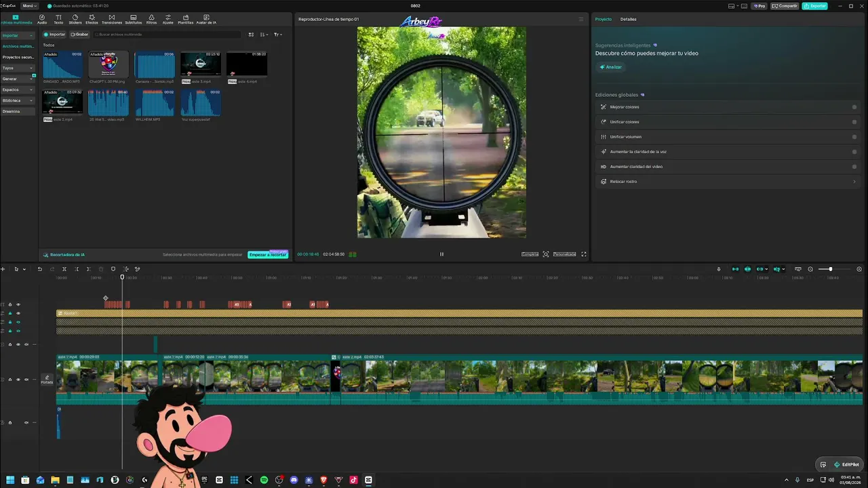The width and height of the screenshot is (868, 488).
Task: Click the player snapshot focus icon
Action: coord(546,254)
